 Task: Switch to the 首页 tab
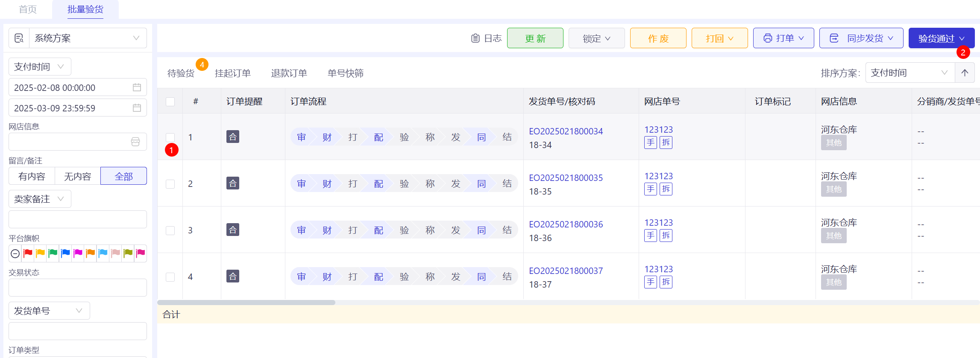click(x=28, y=9)
